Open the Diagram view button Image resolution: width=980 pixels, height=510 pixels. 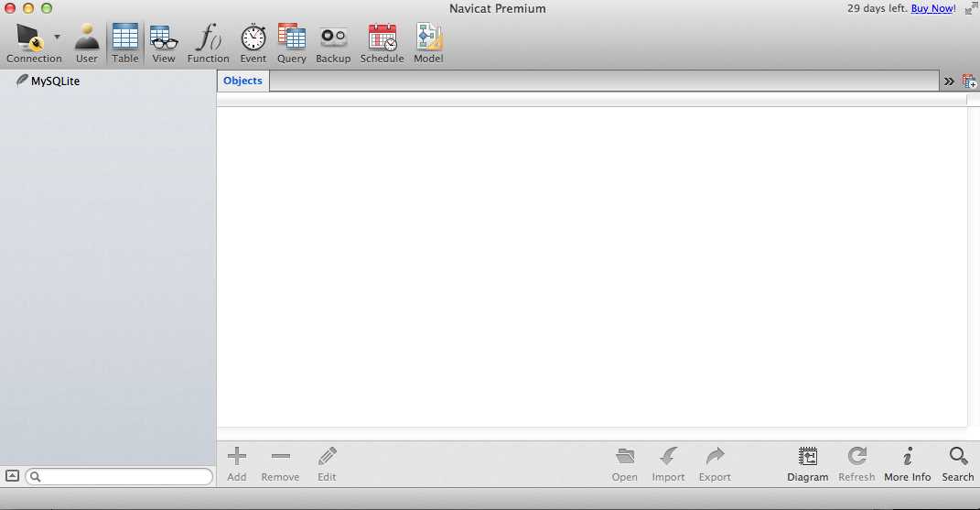coord(807,463)
